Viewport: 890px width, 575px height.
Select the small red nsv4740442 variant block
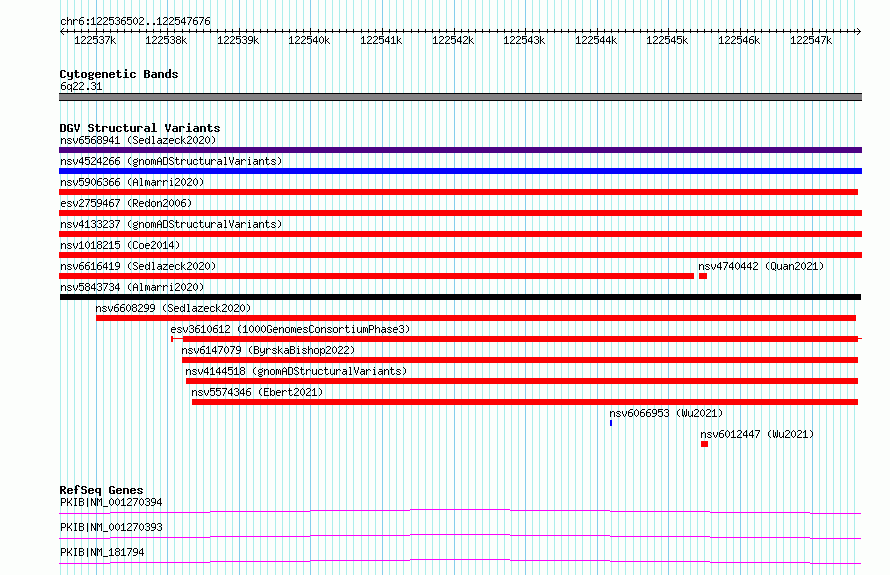(x=703, y=276)
